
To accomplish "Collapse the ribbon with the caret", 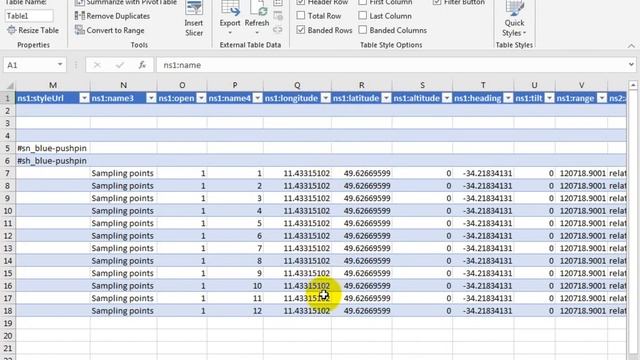I will coord(631,45).
